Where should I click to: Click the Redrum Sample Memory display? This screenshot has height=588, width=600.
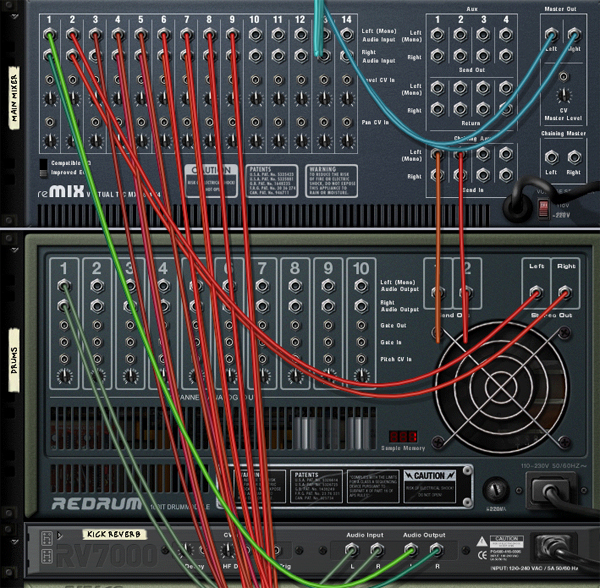point(403,437)
